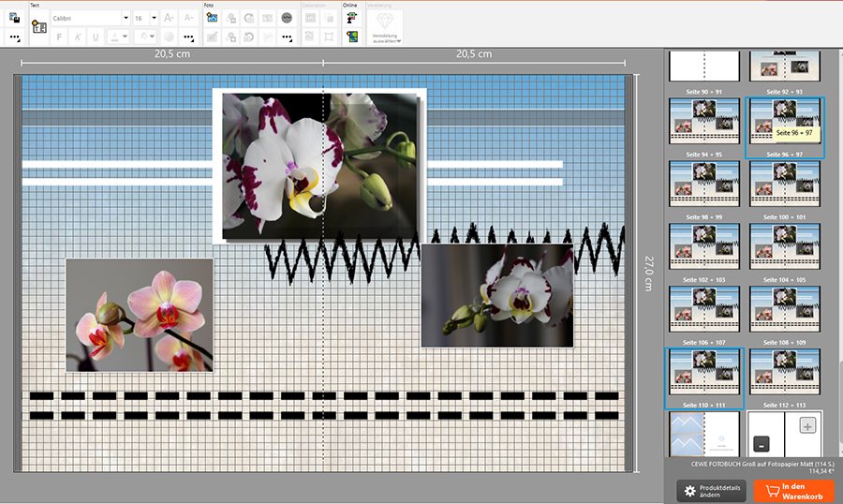
Task: Click the upper icon in Online group
Action: point(351,18)
